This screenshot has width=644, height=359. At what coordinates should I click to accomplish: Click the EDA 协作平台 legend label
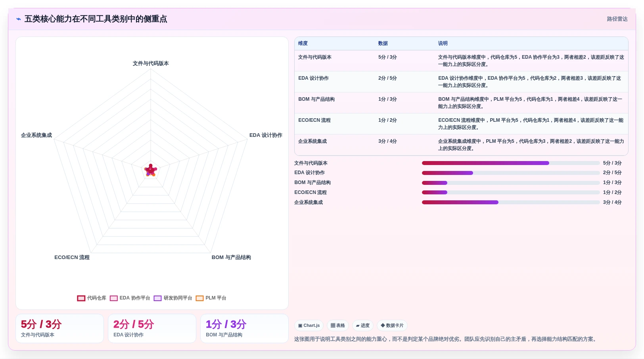click(135, 298)
